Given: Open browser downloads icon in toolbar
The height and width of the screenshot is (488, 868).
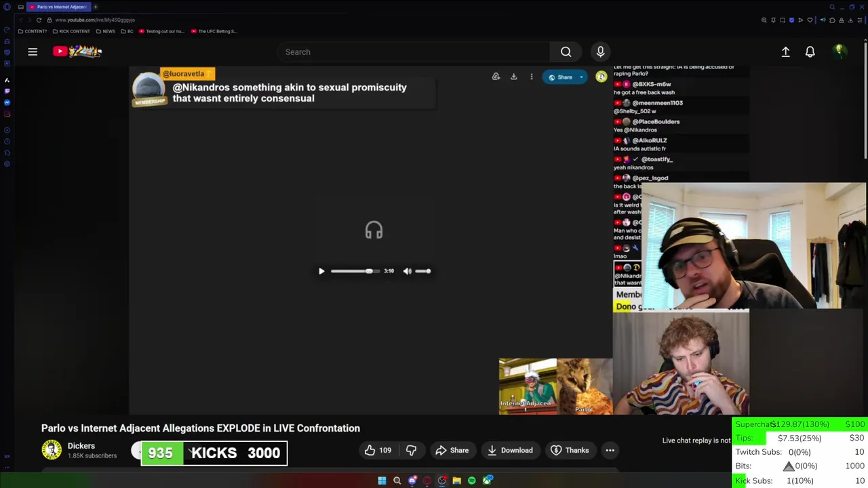Looking at the screenshot, I should pos(850,20).
